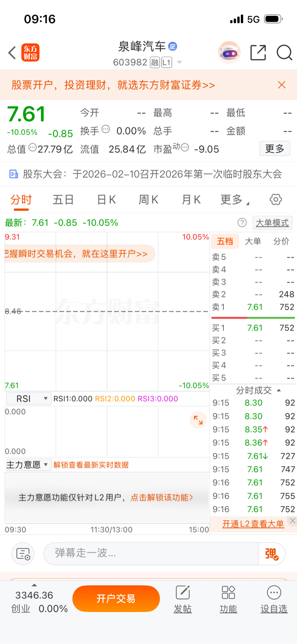The height and width of the screenshot is (644, 297).
Task: Tap the 9:15 trade at 8.35
Action: point(254,429)
